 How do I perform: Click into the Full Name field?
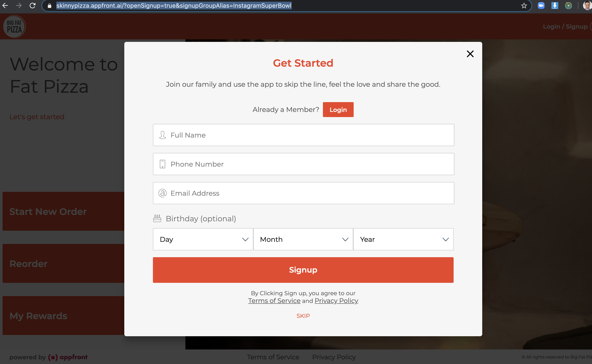pyautogui.click(x=303, y=135)
